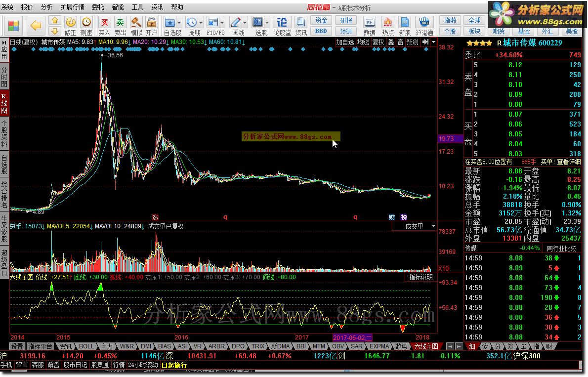Open the 开户 account lock icon
588x377 pixels.
pyautogui.click(x=152, y=26)
